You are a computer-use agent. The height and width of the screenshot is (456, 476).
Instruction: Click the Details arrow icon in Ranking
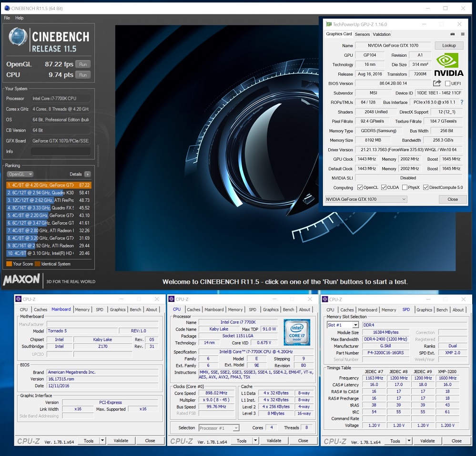pos(87,175)
